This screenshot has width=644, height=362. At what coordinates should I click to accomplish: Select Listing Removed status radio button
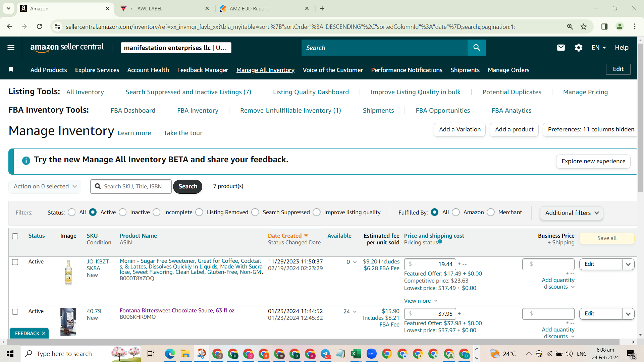pos(199,212)
